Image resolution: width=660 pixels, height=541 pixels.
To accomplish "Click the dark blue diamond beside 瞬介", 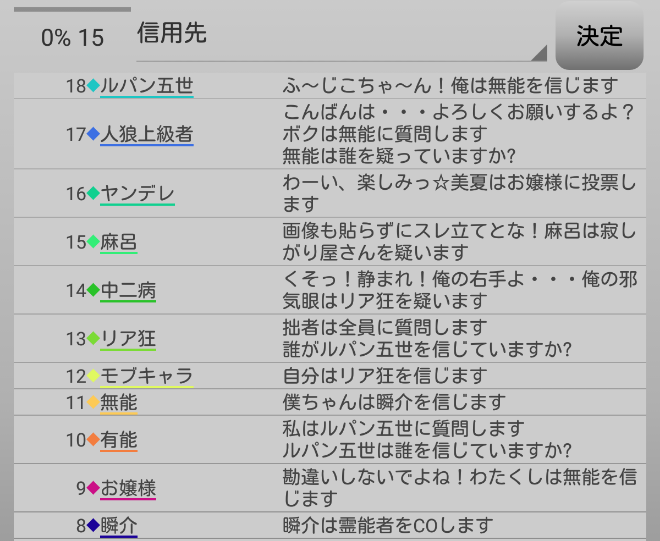I will [x=93, y=525].
